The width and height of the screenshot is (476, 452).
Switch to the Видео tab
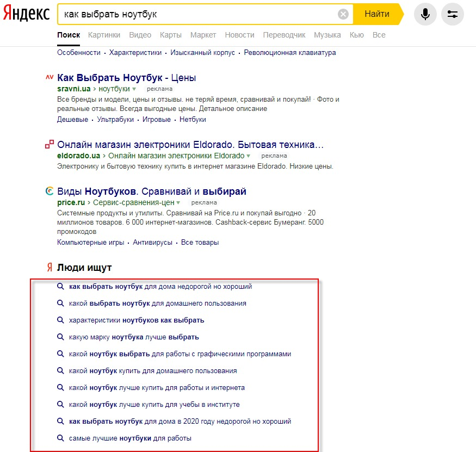click(x=140, y=35)
